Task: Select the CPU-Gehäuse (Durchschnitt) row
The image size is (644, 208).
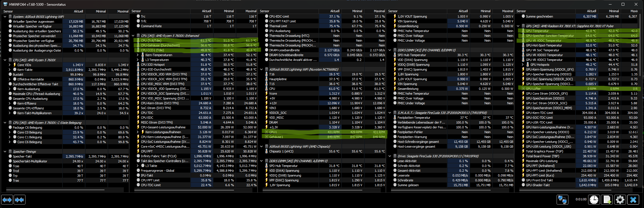Action: [x=194, y=45]
